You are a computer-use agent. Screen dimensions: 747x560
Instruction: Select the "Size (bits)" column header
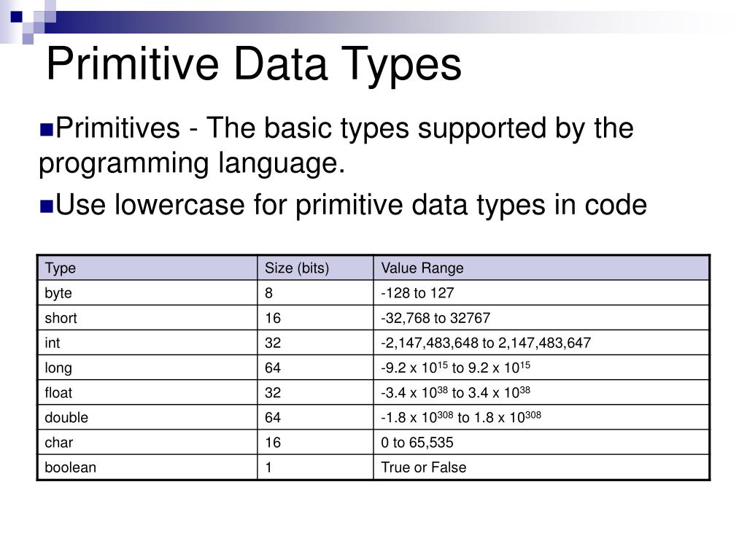pyautogui.click(x=297, y=268)
